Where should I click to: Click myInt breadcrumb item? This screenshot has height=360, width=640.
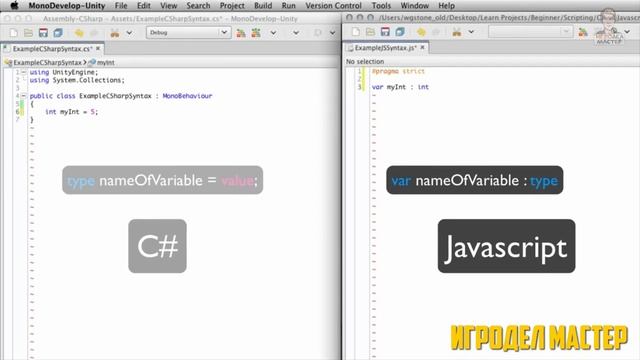[106, 62]
